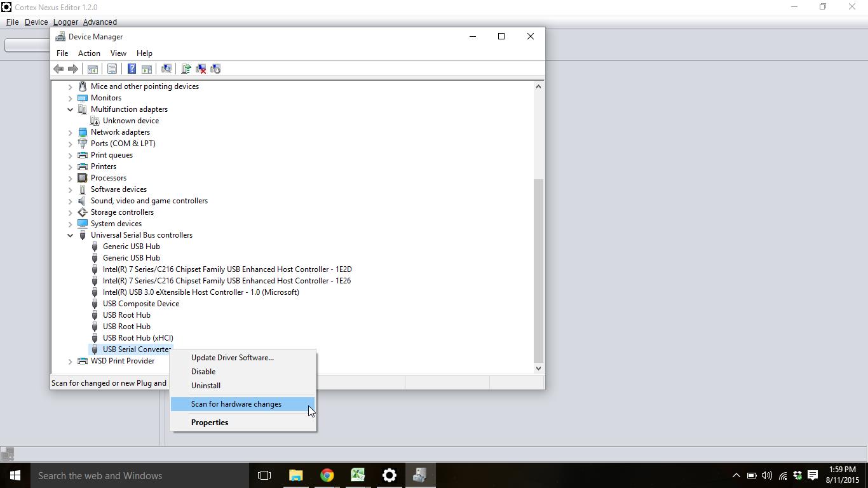Click the Scan for hardware changes toolbar icon

[166, 69]
